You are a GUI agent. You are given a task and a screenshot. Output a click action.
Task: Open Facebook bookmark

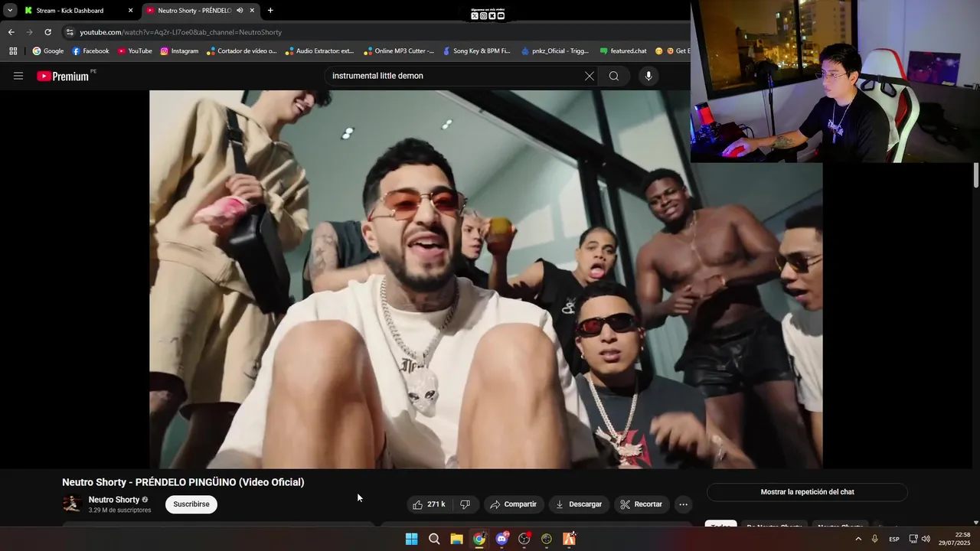[x=90, y=51]
